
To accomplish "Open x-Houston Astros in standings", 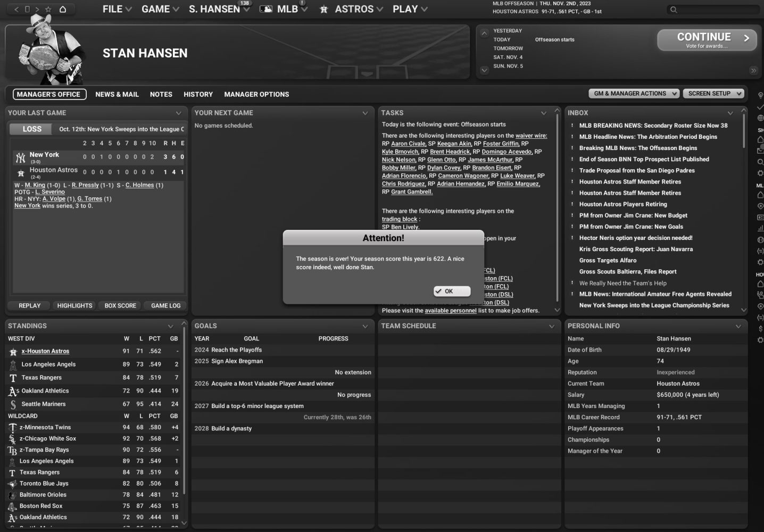I will pos(45,352).
